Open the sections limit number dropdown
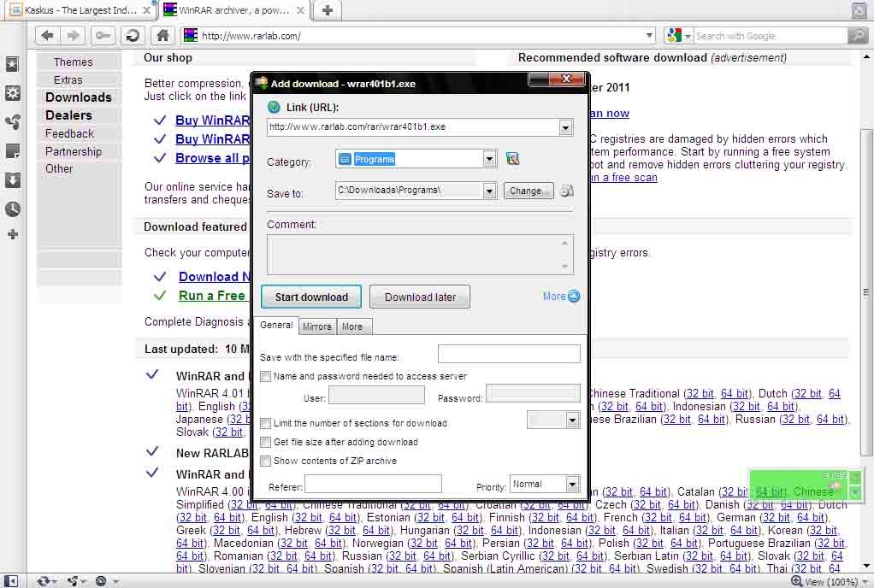The image size is (874, 588). pos(572,420)
